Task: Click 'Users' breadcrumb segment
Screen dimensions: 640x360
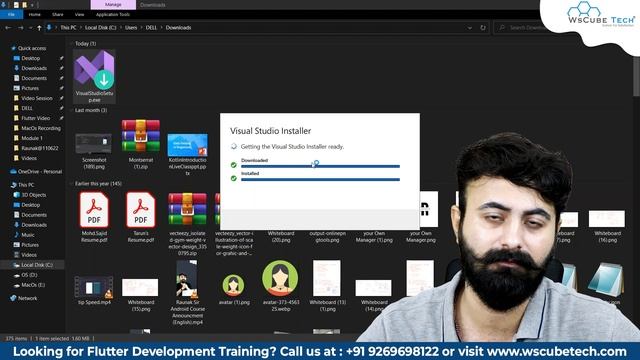Action: pyautogui.click(x=131, y=28)
